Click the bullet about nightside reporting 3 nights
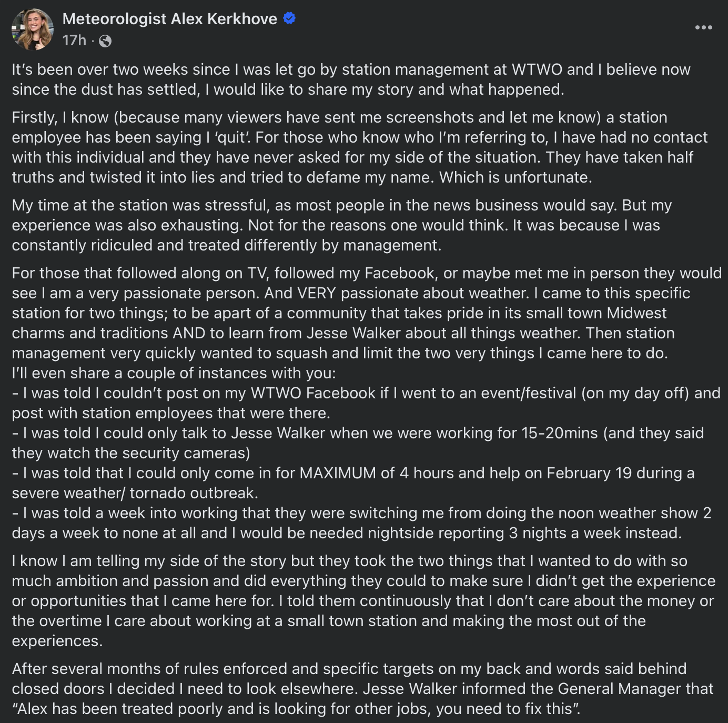 coord(361,523)
